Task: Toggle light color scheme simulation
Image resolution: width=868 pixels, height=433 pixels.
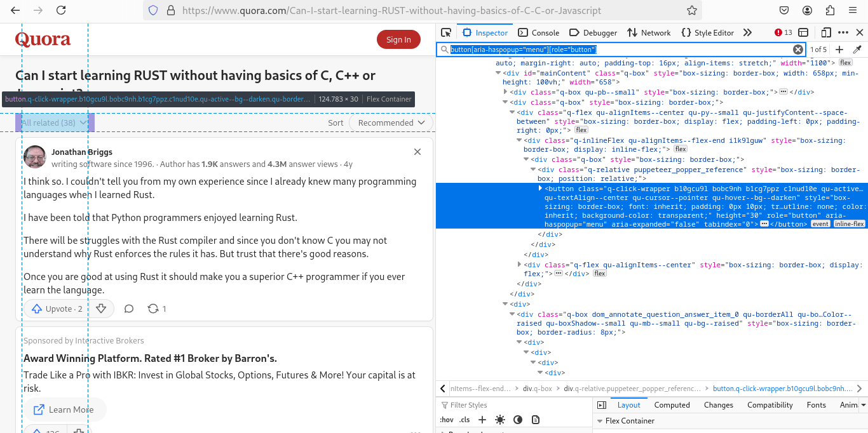Action: click(x=500, y=420)
